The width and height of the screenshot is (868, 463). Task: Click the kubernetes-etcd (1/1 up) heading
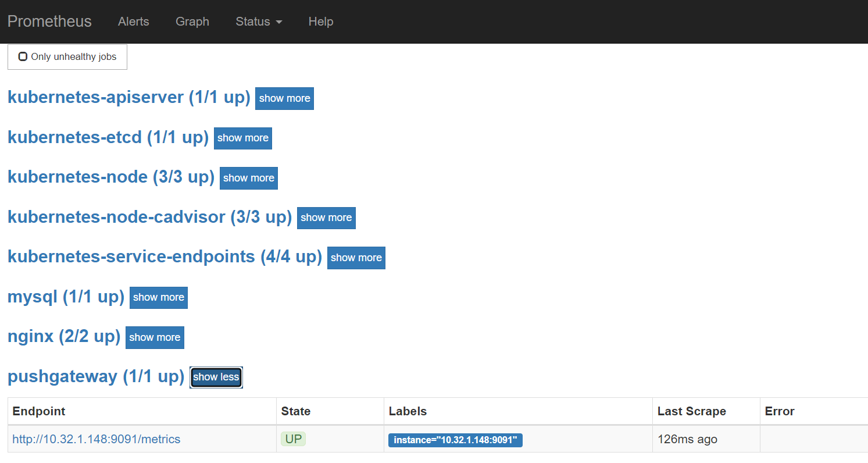108,137
